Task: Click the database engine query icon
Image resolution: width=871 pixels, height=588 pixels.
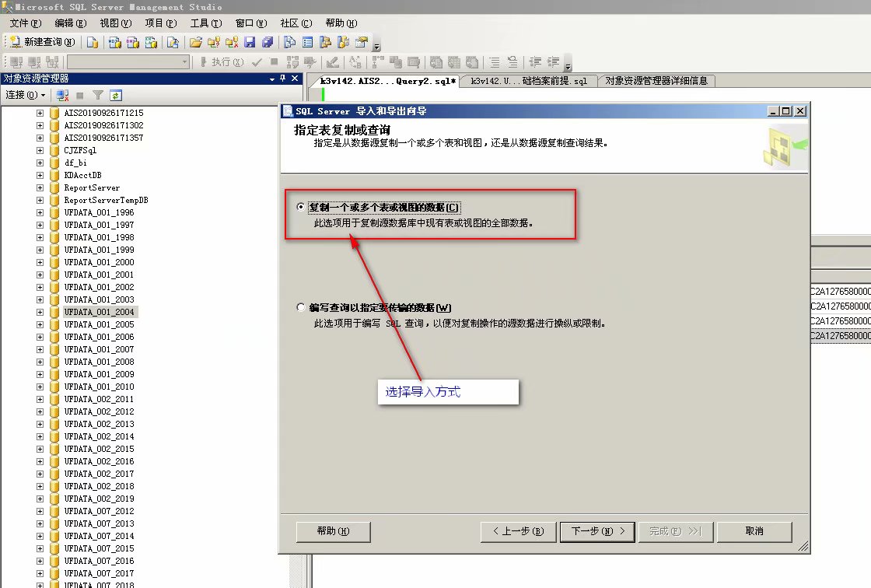Action: pos(93,42)
